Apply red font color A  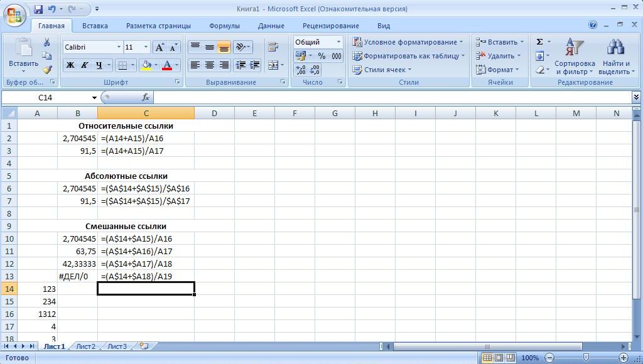click(167, 65)
